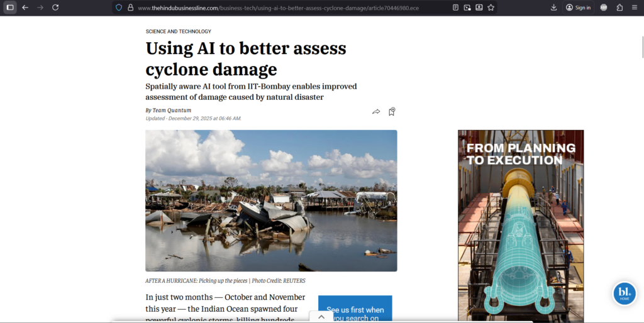644x323 pixels.
Task: Click the hurricane damage article photo
Action: (271, 200)
